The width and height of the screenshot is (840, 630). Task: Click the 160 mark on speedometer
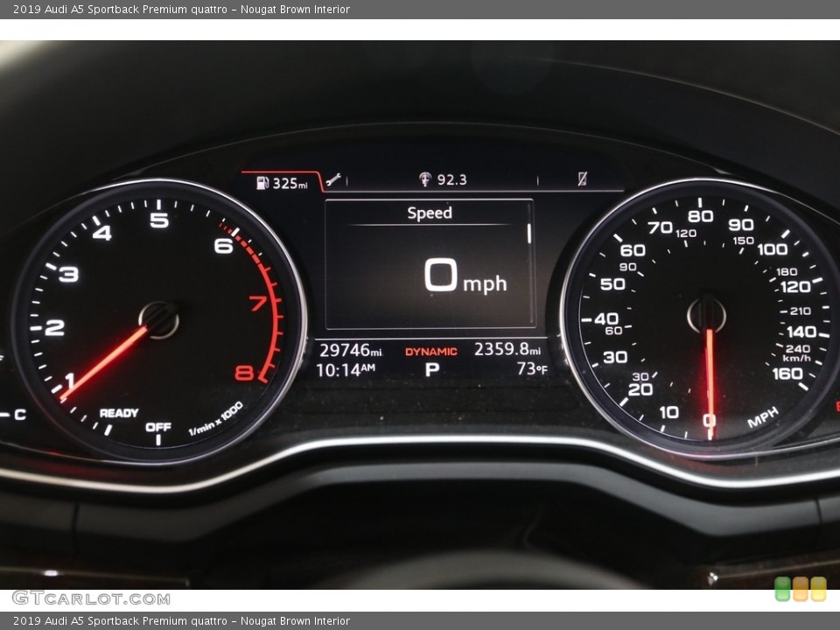pos(787,374)
